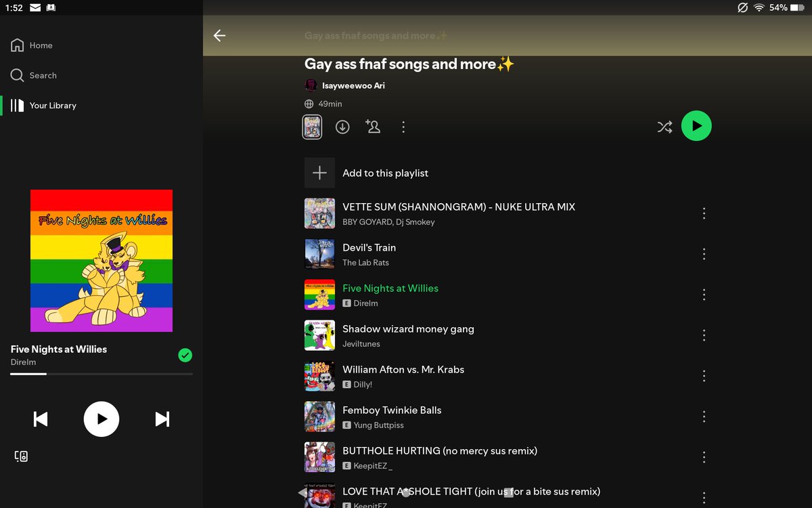Check the mail notification in status bar
Viewport: 812px width, 508px height.
point(35,7)
